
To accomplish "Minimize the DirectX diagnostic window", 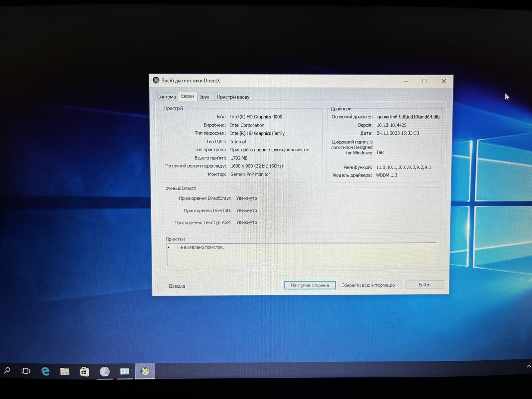I will pyautogui.click(x=406, y=81).
